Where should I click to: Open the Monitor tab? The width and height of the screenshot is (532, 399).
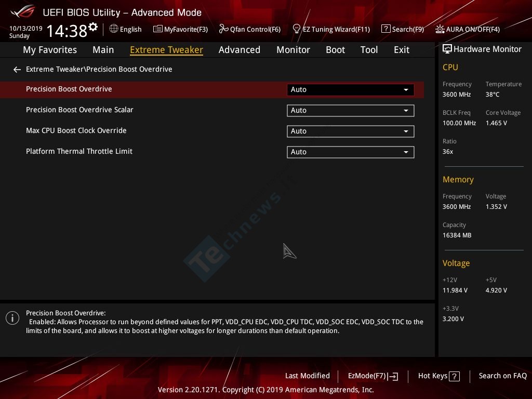(x=293, y=50)
